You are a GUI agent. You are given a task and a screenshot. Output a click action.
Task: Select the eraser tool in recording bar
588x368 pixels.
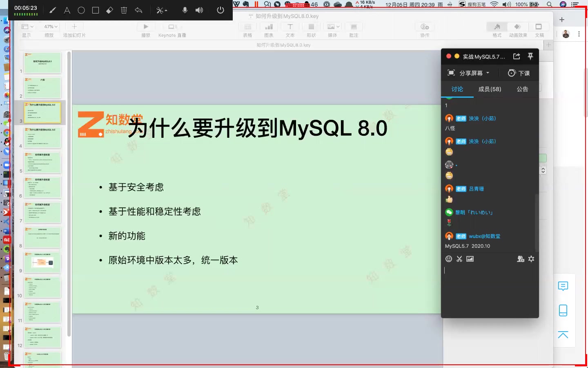[x=109, y=10]
